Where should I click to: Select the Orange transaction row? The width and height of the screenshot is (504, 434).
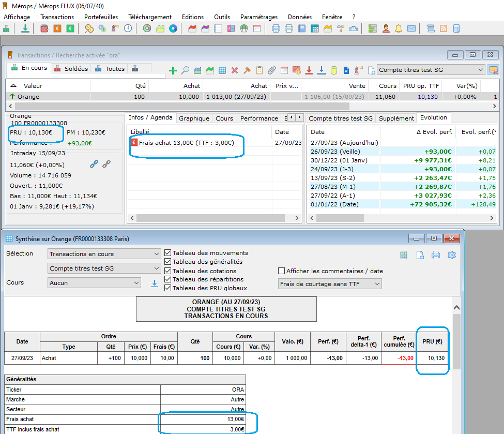[252, 97]
